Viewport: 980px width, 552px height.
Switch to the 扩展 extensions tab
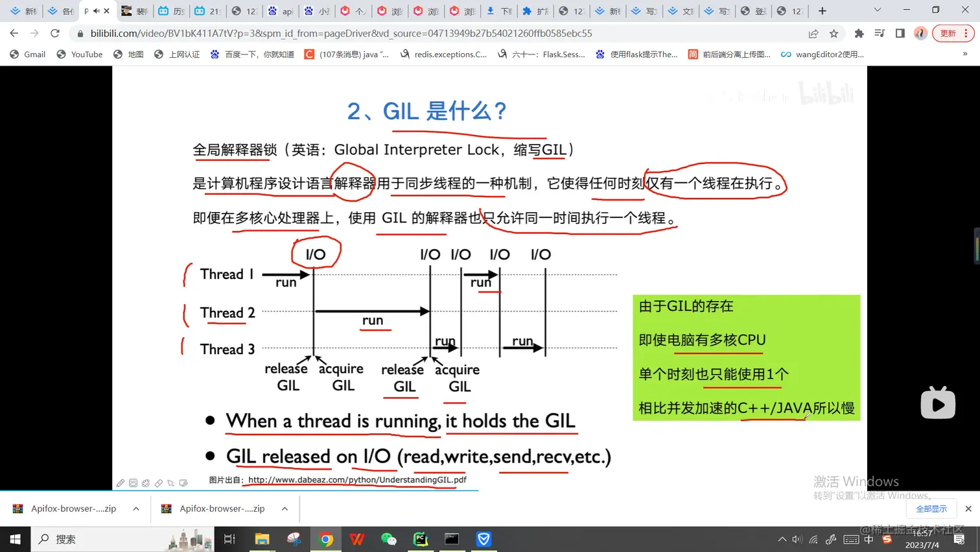[x=535, y=11]
